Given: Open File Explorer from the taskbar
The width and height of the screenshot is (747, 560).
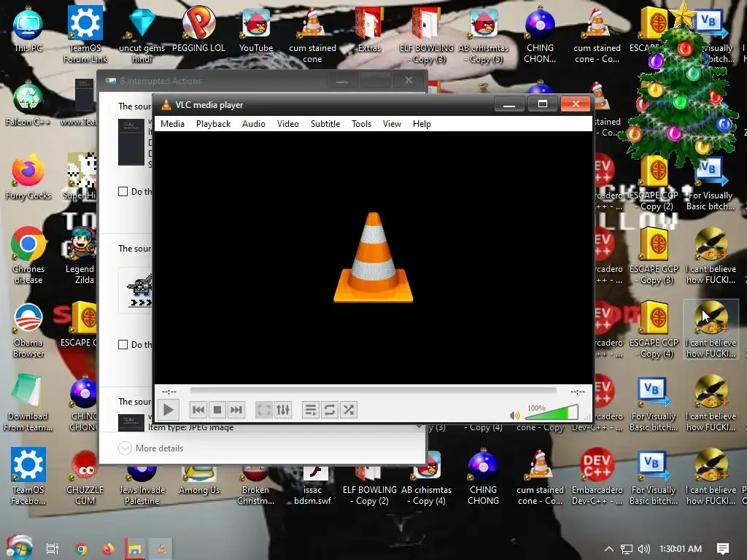Looking at the screenshot, I should coord(134,548).
